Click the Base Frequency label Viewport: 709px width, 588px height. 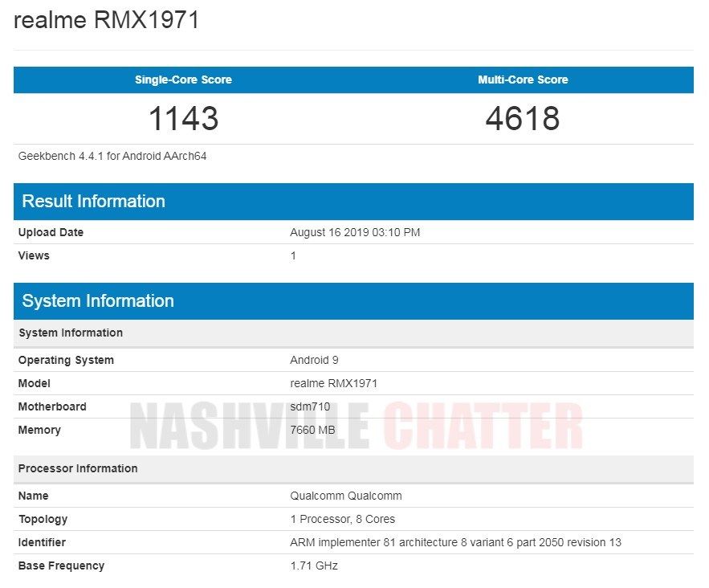pyautogui.click(x=61, y=566)
